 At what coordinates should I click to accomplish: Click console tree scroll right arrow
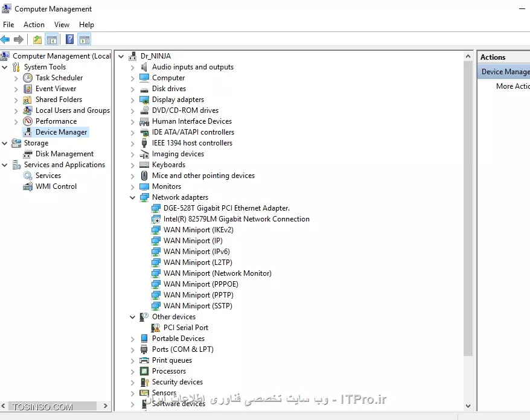click(x=106, y=406)
